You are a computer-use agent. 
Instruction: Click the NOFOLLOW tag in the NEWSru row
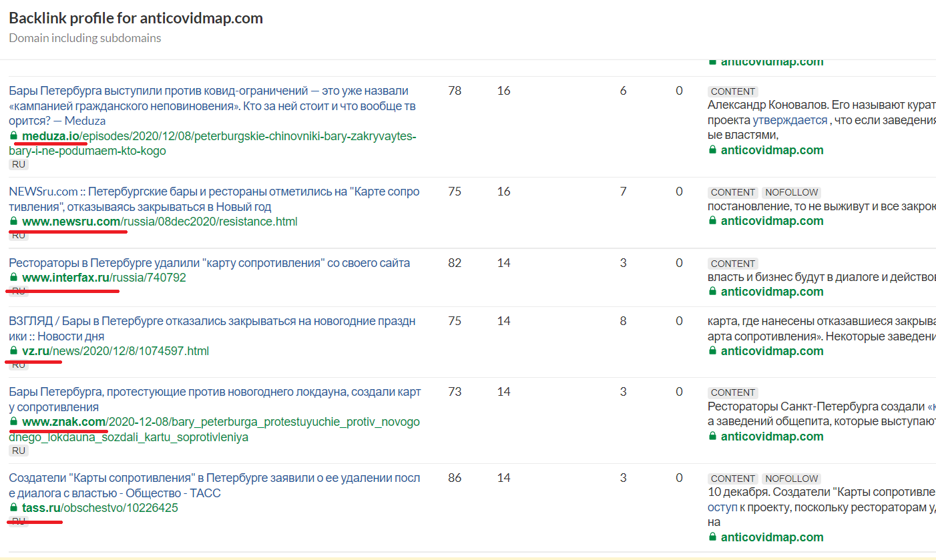click(x=791, y=192)
